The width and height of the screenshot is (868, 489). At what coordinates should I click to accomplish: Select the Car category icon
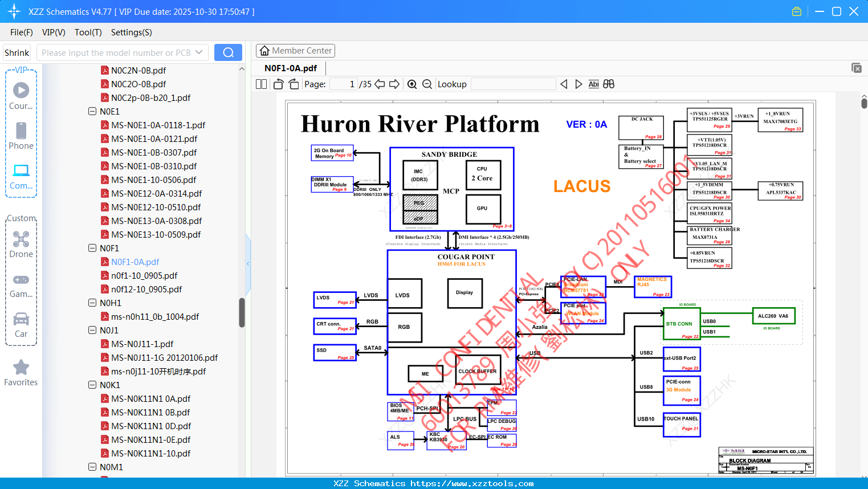pyautogui.click(x=21, y=319)
